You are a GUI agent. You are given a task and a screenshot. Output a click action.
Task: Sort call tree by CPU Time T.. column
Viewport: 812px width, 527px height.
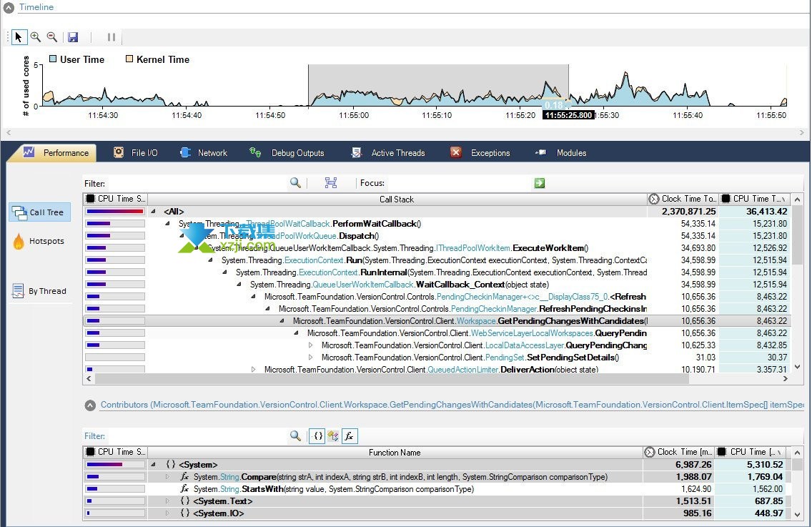(x=755, y=199)
